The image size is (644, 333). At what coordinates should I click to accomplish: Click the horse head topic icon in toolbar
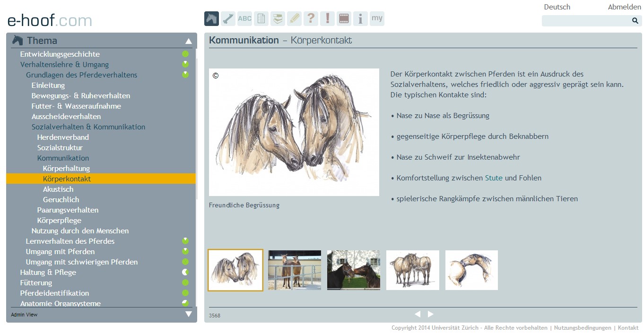coord(211,19)
